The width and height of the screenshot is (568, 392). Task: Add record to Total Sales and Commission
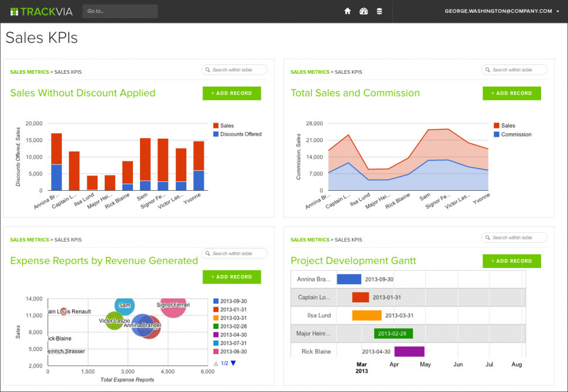coord(512,94)
